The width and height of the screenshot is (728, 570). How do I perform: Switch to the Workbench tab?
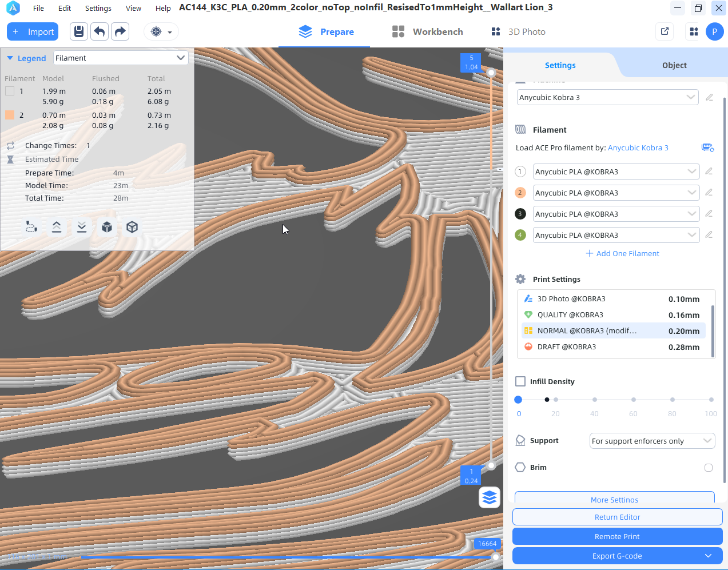(x=428, y=32)
